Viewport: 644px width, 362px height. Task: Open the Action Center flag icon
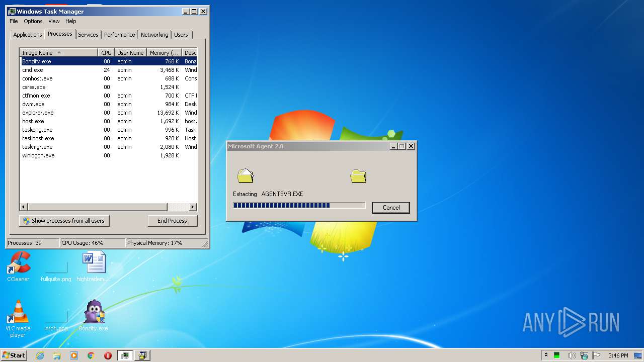pyautogui.click(x=596, y=355)
